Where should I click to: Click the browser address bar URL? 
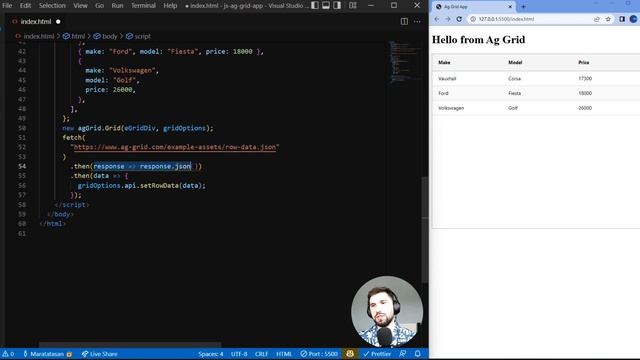coord(506,19)
